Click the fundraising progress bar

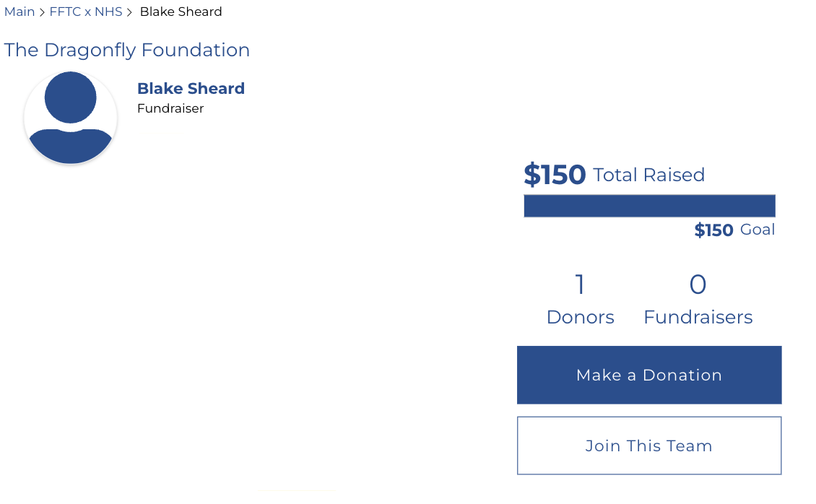[x=649, y=206]
